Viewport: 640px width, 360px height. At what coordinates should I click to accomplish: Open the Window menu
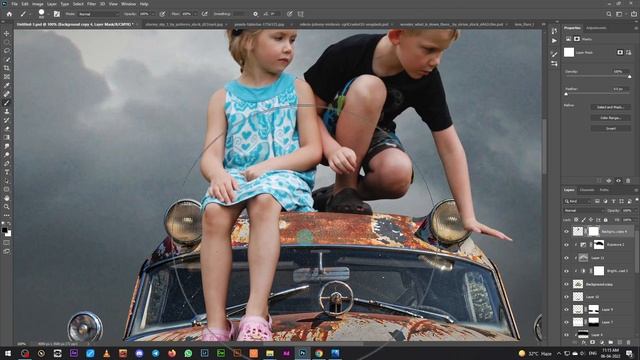tap(128, 4)
